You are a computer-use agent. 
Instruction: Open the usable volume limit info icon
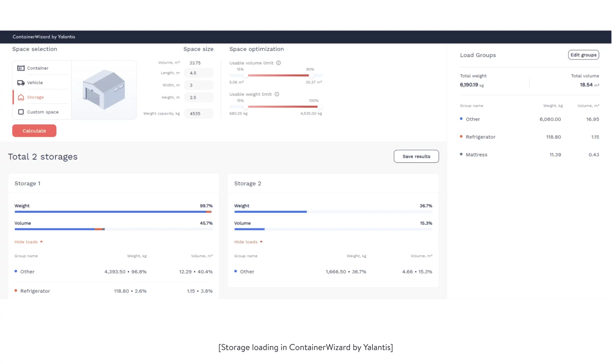(x=279, y=63)
